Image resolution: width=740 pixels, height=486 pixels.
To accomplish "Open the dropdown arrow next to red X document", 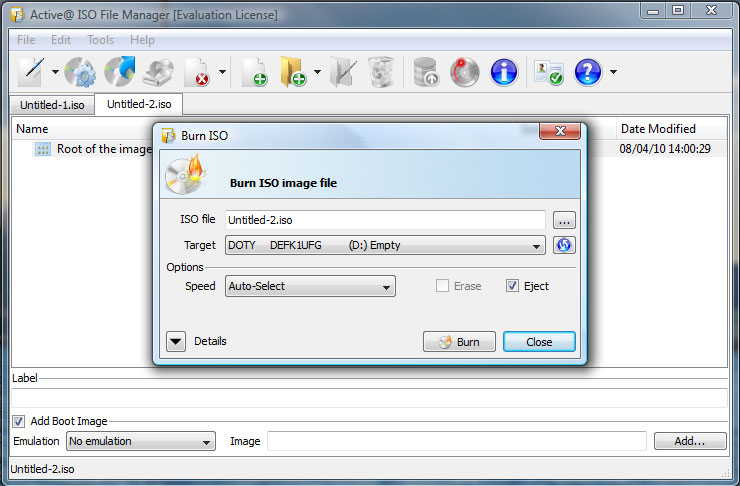I will pyautogui.click(x=222, y=72).
